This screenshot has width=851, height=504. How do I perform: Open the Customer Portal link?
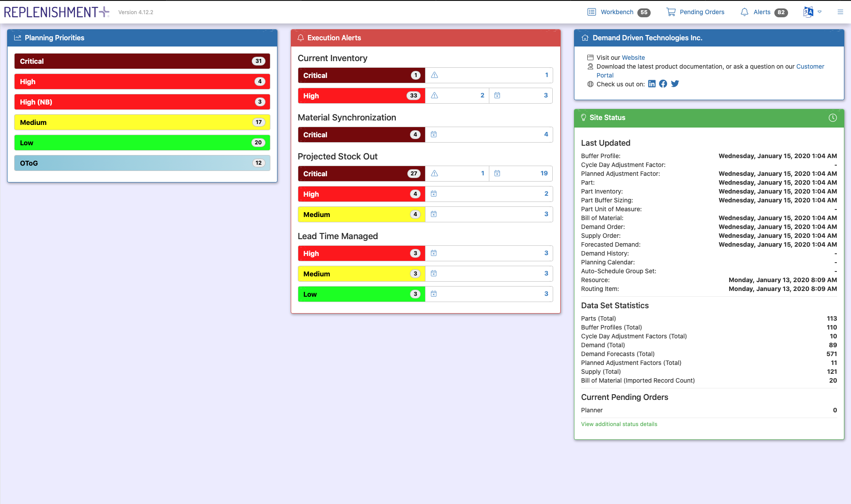[810, 66]
